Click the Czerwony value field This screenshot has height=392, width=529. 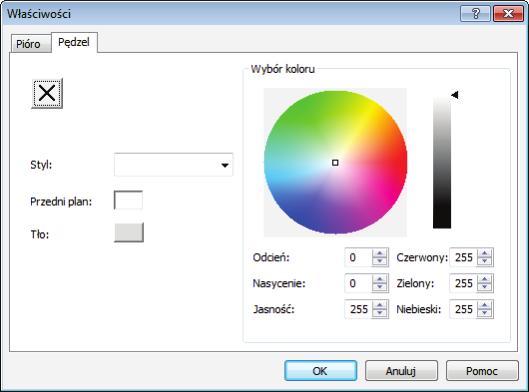point(463,257)
